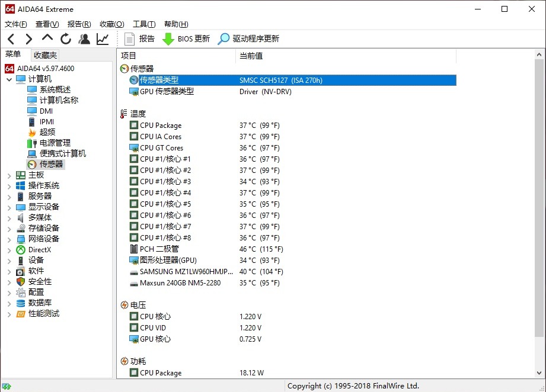This screenshot has width=546, height=392.
Task: Click the refresh icon in toolbar
Action: (65, 38)
